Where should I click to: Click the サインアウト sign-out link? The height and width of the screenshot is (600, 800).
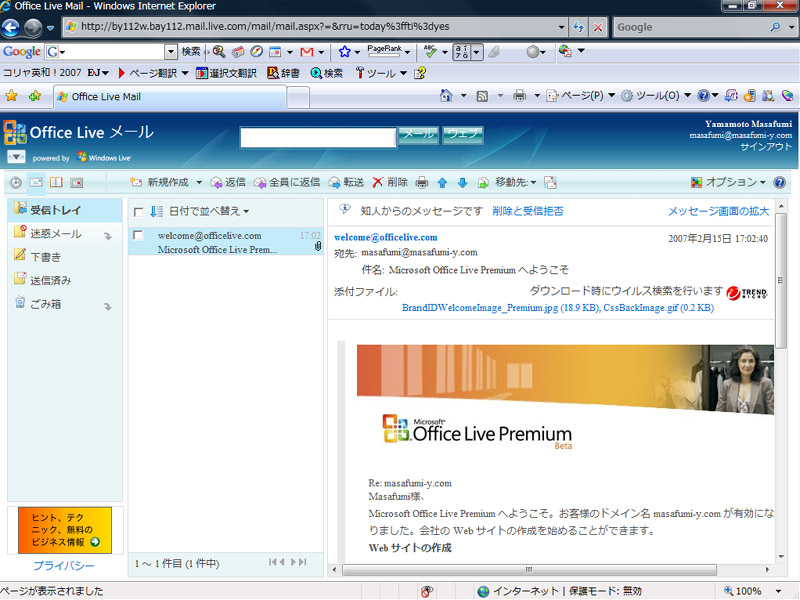[x=766, y=147]
